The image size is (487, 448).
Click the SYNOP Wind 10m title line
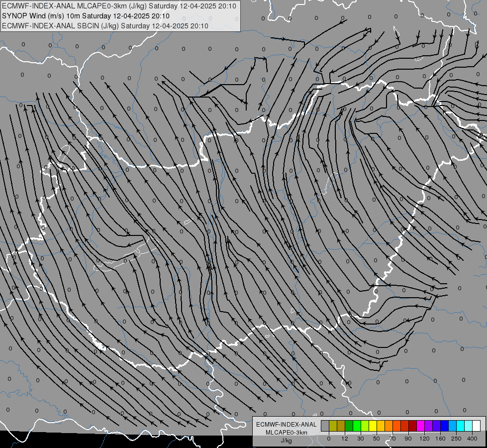(86, 16)
